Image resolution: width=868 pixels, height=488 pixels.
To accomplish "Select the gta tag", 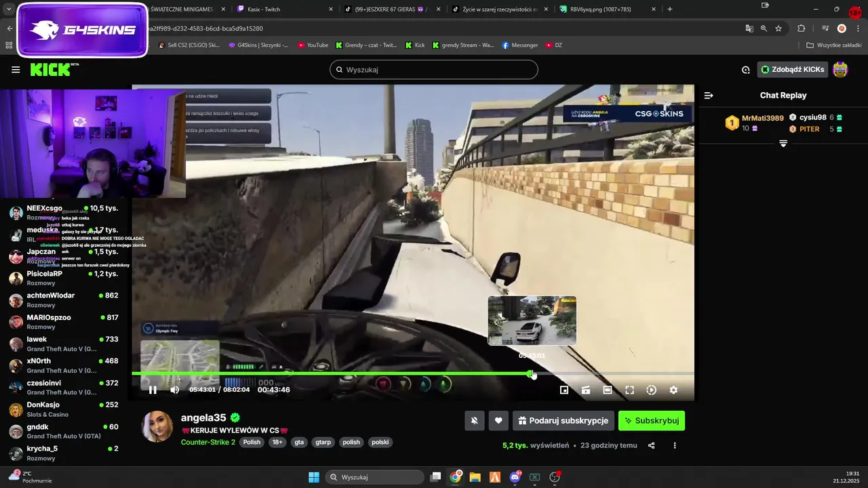I will pyautogui.click(x=299, y=442).
